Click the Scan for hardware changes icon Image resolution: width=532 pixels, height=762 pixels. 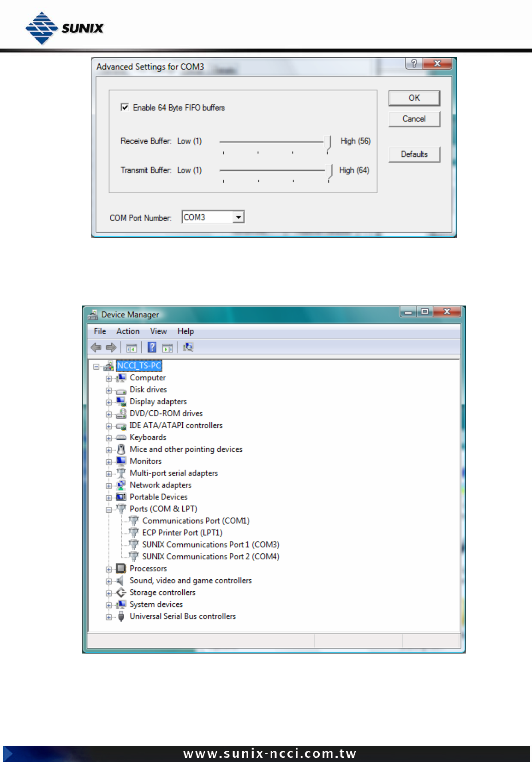click(188, 347)
